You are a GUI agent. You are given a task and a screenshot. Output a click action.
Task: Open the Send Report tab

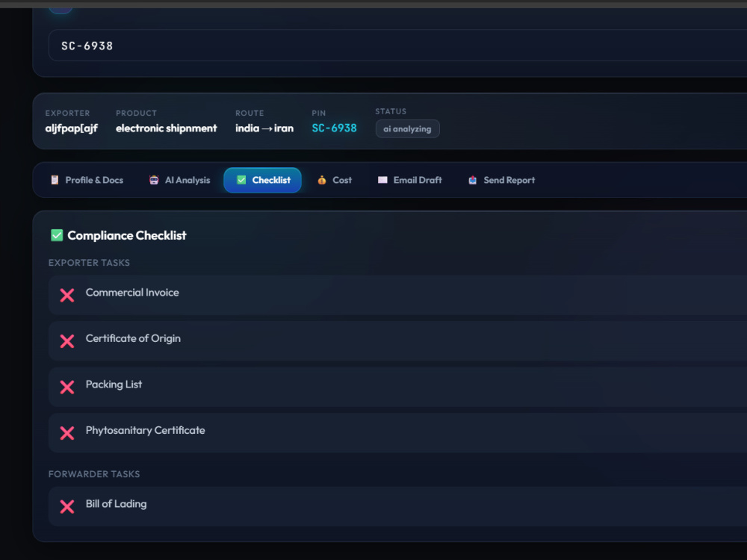pyautogui.click(x=502, y=180)
